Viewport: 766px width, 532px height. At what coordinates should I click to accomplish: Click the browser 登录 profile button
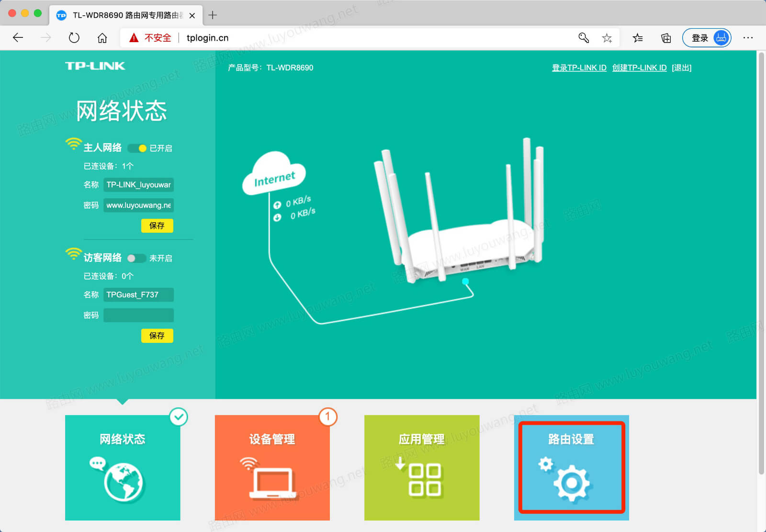pos(707,38)
